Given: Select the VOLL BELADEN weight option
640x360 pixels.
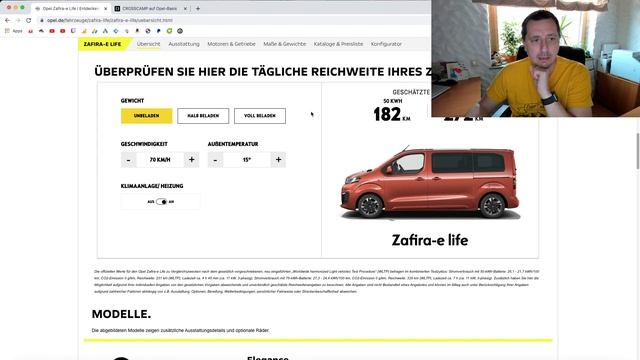Looking at the screenshot, I should (260, 116).
